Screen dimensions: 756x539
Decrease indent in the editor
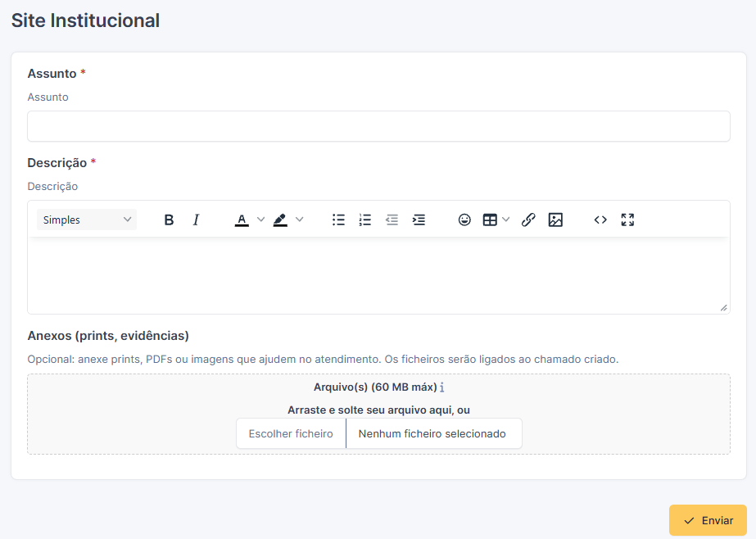pos(392,220)
